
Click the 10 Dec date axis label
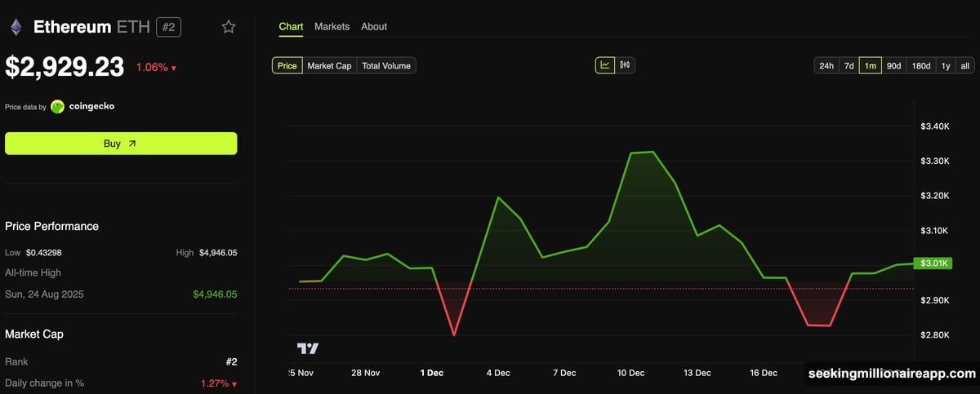tap(630, 373)
